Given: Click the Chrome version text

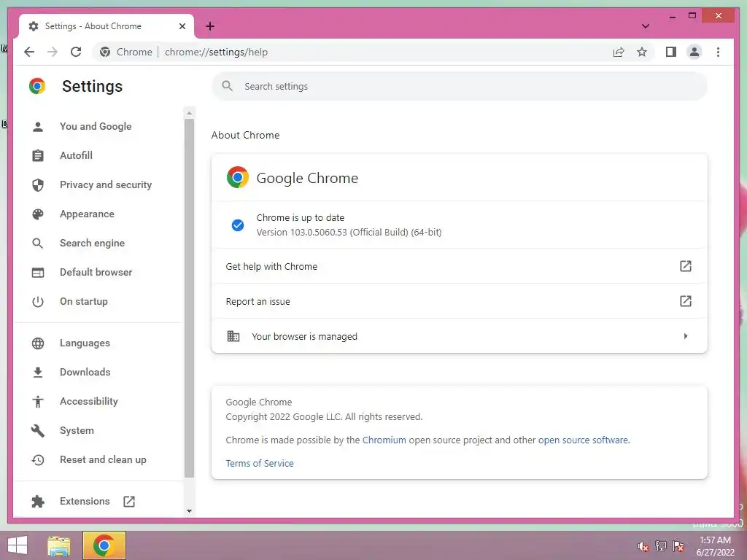Looking at the screenshot, I should click(x=349, y=233).
